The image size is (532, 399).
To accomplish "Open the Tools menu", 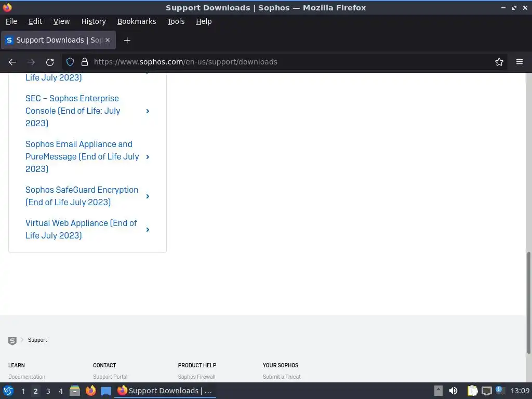I will (x=176, y=21).
